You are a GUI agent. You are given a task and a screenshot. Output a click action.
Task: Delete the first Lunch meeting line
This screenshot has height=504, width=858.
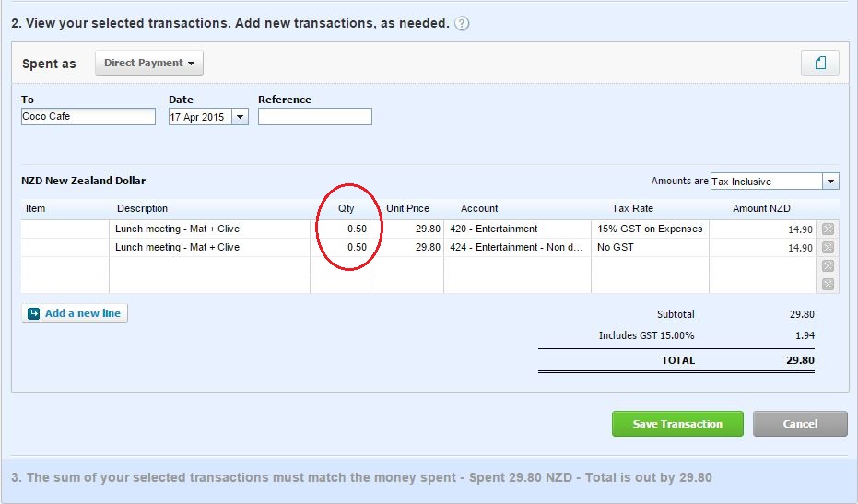827,229
